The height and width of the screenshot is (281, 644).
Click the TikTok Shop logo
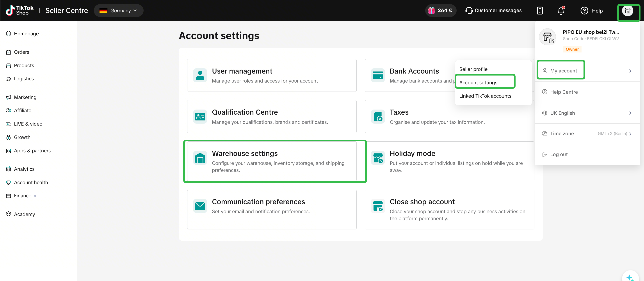point(20,10)
